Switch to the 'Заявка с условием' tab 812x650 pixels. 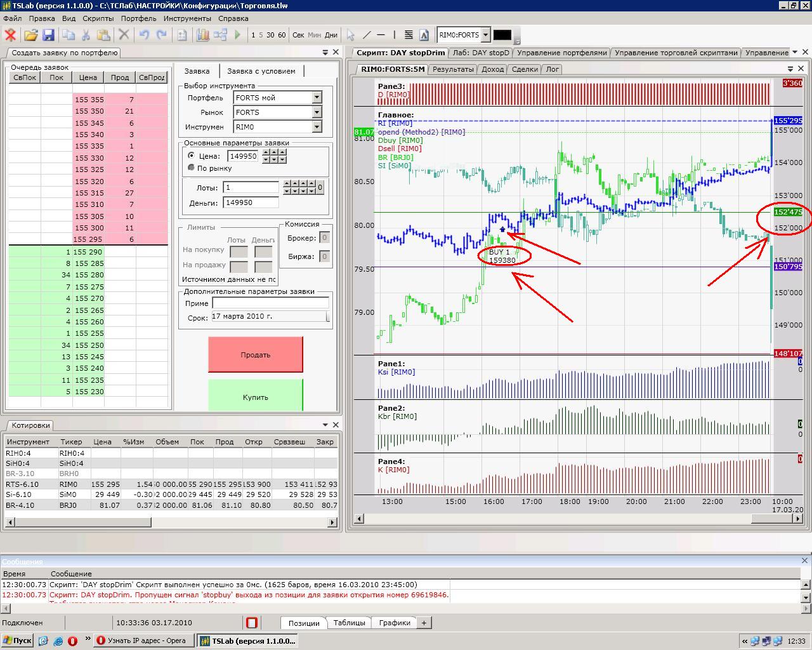point(261,71)
